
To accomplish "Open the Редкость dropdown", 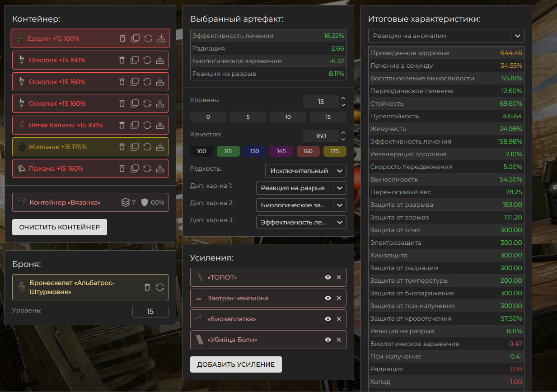I will (305, 171).
